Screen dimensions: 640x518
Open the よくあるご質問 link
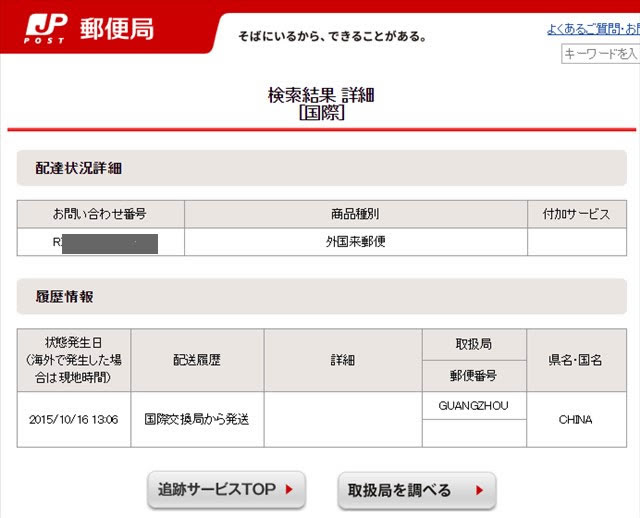[593, 29]
